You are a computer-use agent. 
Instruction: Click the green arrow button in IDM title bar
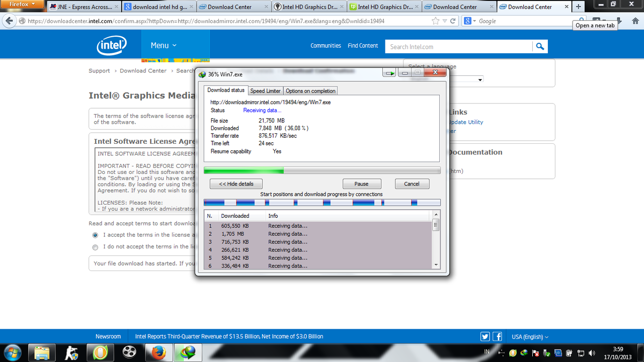coord(389,73)
